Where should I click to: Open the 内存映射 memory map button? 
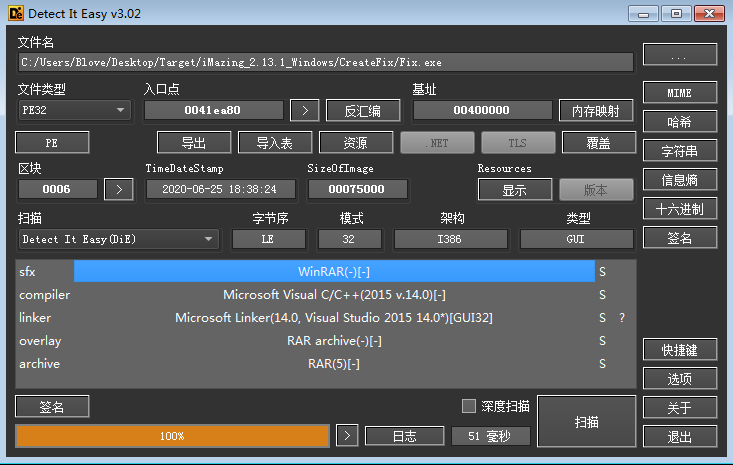tap(596, 110)
